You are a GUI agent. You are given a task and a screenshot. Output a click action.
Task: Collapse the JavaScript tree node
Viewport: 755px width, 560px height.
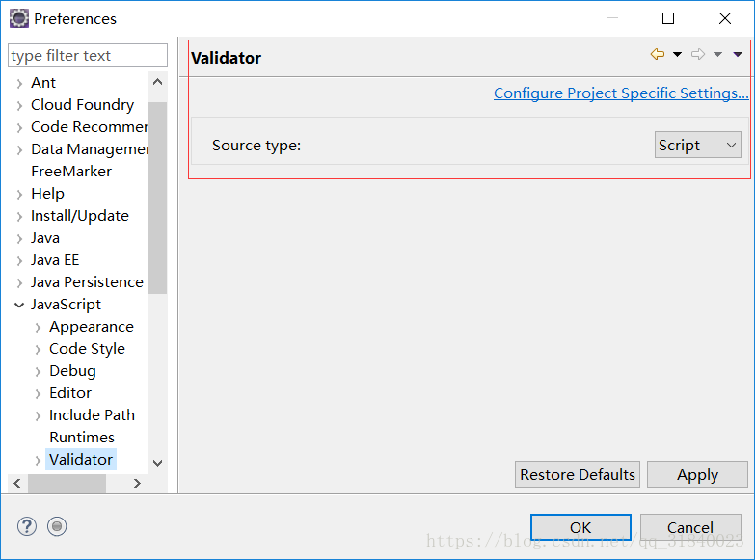pos(19,305)
